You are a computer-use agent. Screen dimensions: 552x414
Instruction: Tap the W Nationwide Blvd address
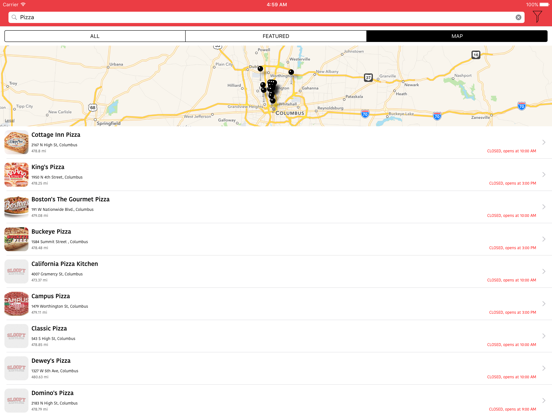62,209
